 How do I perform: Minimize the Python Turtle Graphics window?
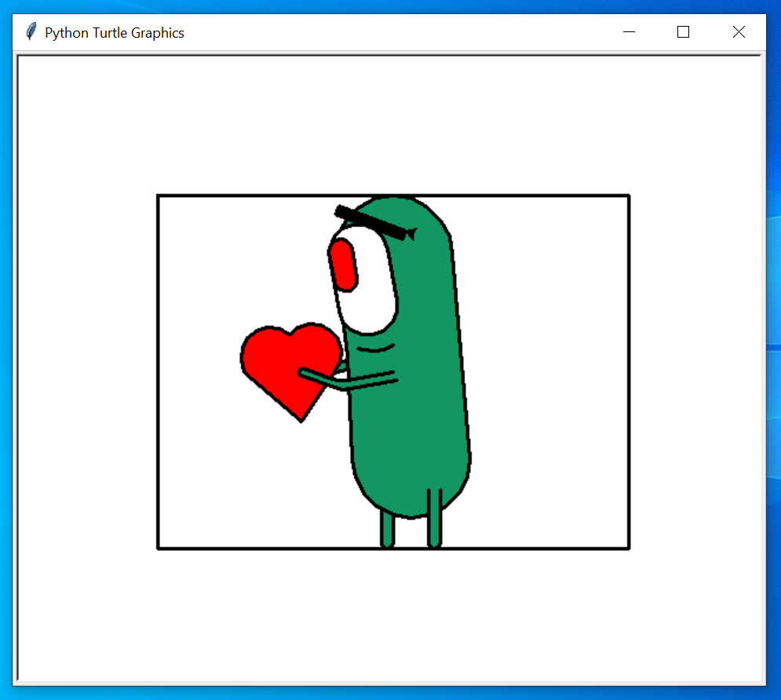pyautogui.click(x=629, y=32)
